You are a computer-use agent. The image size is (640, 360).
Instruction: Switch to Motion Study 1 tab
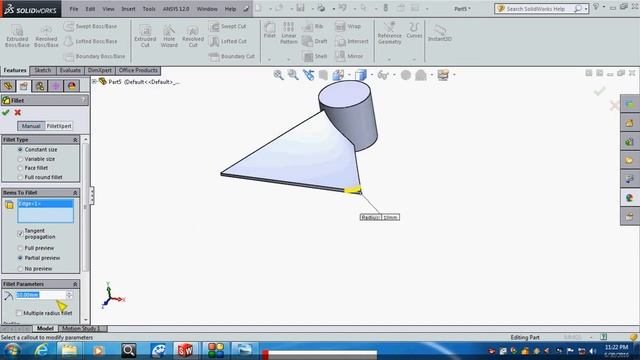click(81, 329)
